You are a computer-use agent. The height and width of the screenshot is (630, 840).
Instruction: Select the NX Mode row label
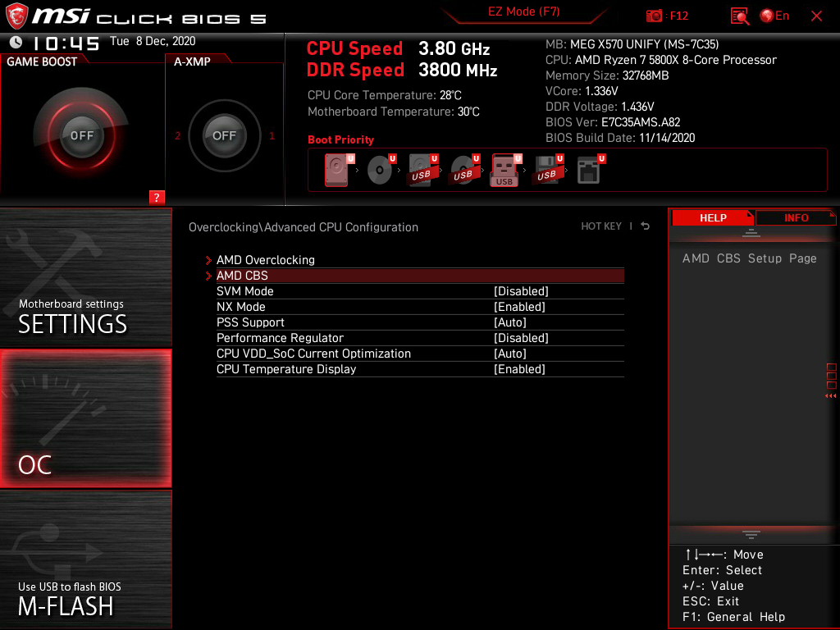tap(240, 307)
